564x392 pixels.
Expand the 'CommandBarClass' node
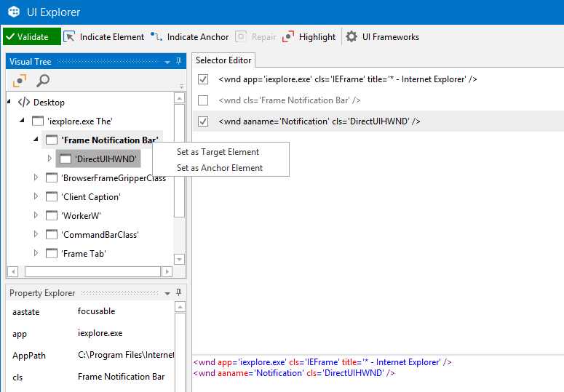pyautogui.click(x=36, y=234)
